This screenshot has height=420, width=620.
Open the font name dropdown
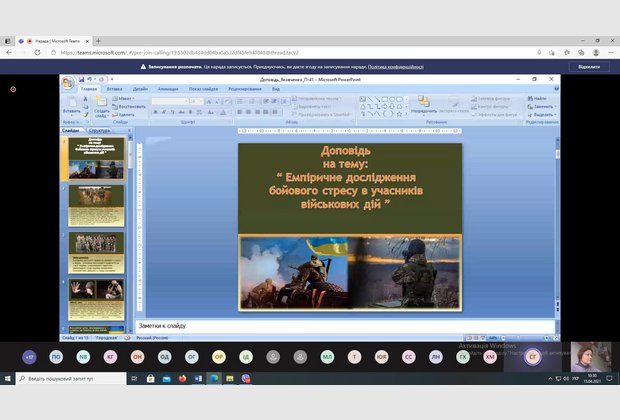point(188,100)
